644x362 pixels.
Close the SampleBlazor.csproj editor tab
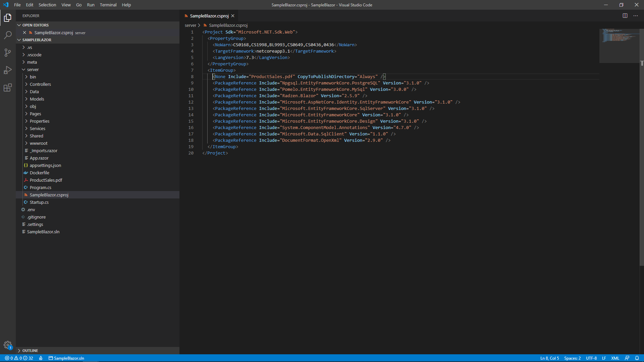point(233,16)
